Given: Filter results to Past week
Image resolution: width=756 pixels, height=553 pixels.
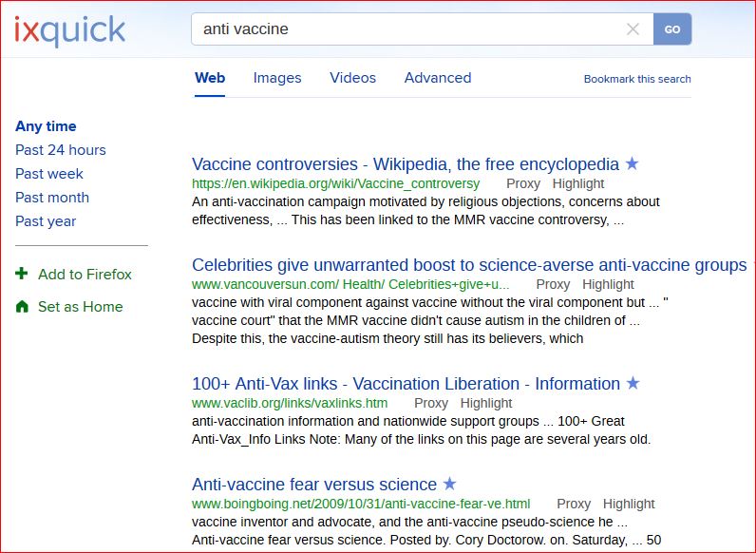Looking at the screenshot, I should click(49, 174).
